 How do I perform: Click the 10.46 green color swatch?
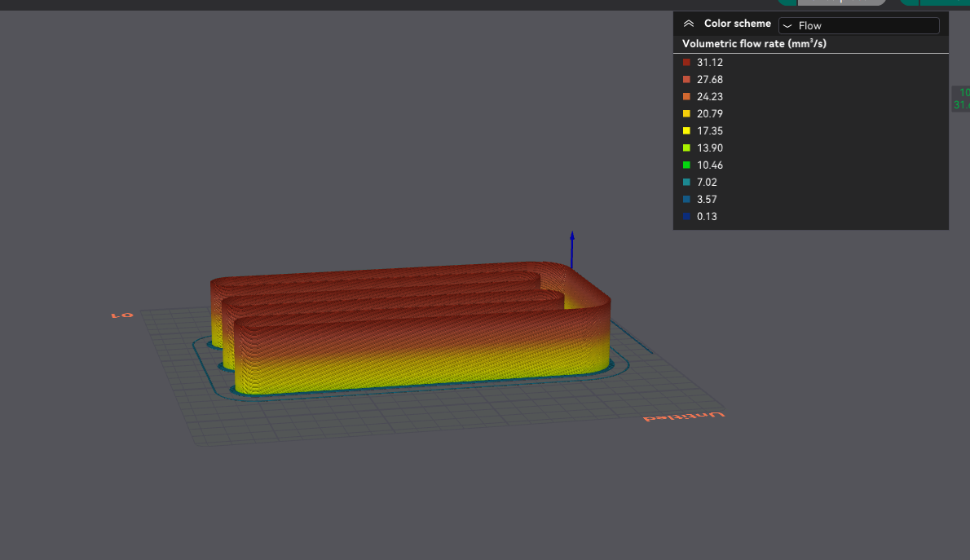coord(686,165)
